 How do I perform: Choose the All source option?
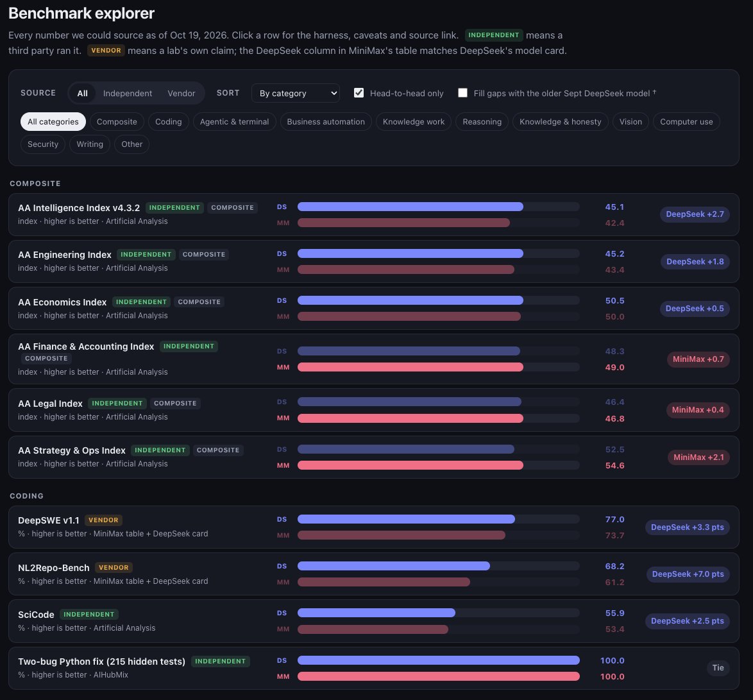(83, 93)
